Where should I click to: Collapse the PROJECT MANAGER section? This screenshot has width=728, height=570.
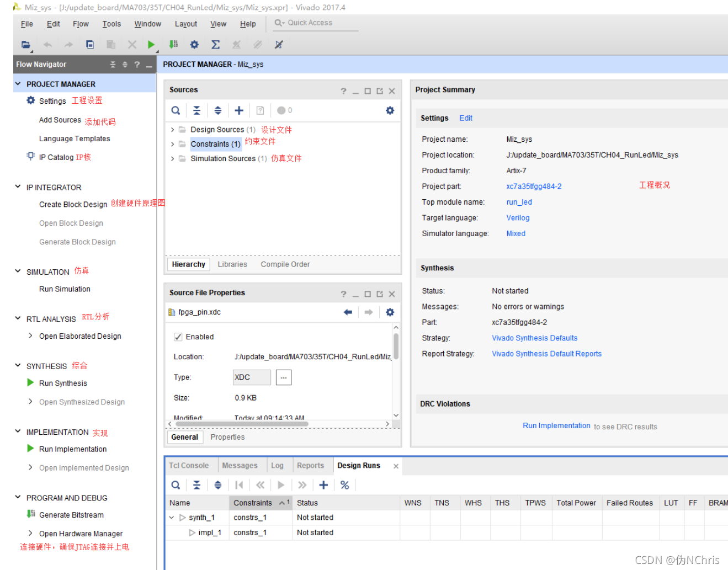pyautogui.click(x=18, y=84)
